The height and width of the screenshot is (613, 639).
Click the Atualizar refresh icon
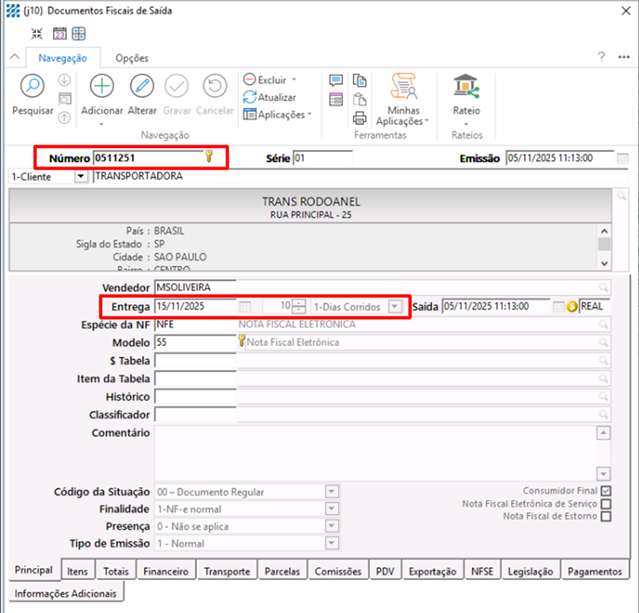coord(250,97)
